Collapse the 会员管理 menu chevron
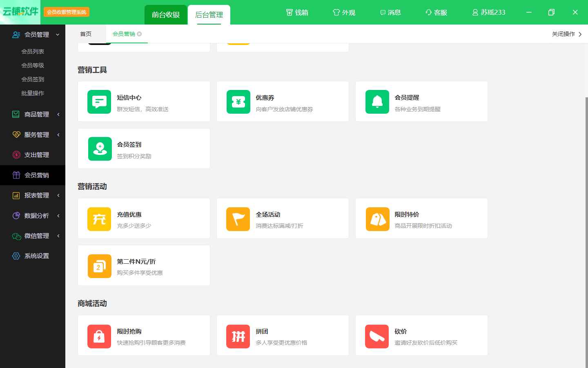Screen dimensions: 588x368 [x=58, y=35]
